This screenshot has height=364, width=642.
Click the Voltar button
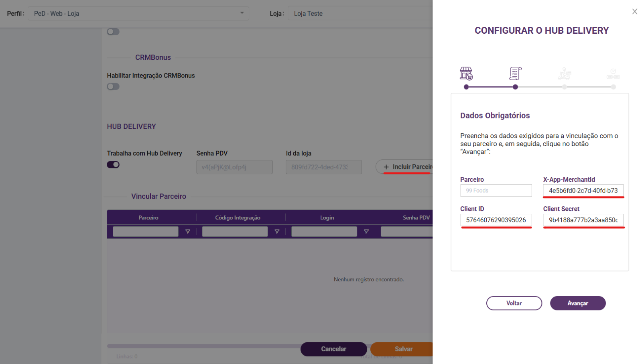tap(514, 303)
